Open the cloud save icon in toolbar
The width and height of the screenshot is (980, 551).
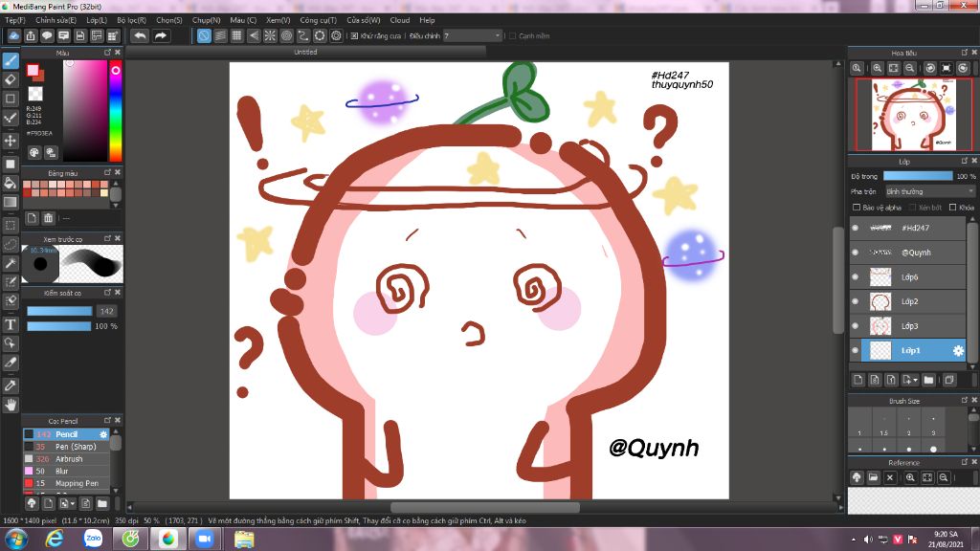point(13,35)
